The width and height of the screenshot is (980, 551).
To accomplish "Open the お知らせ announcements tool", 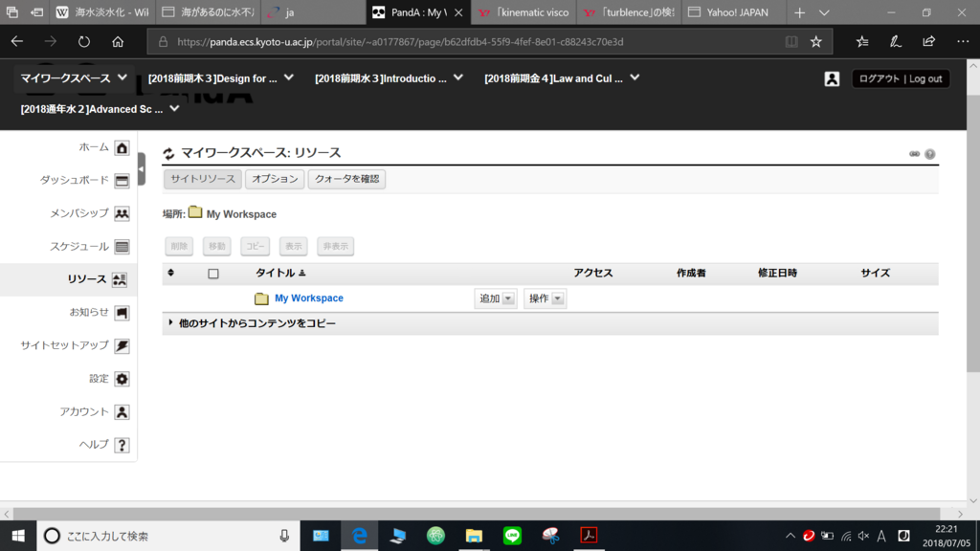I will pyautogui.click(x=122, y=311).
